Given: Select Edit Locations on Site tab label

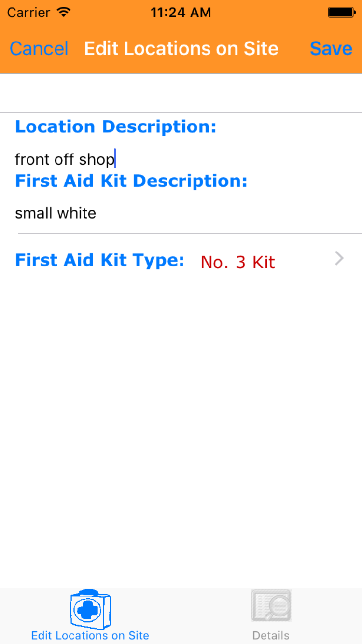Looking at the screenshot, I should 90,635.
